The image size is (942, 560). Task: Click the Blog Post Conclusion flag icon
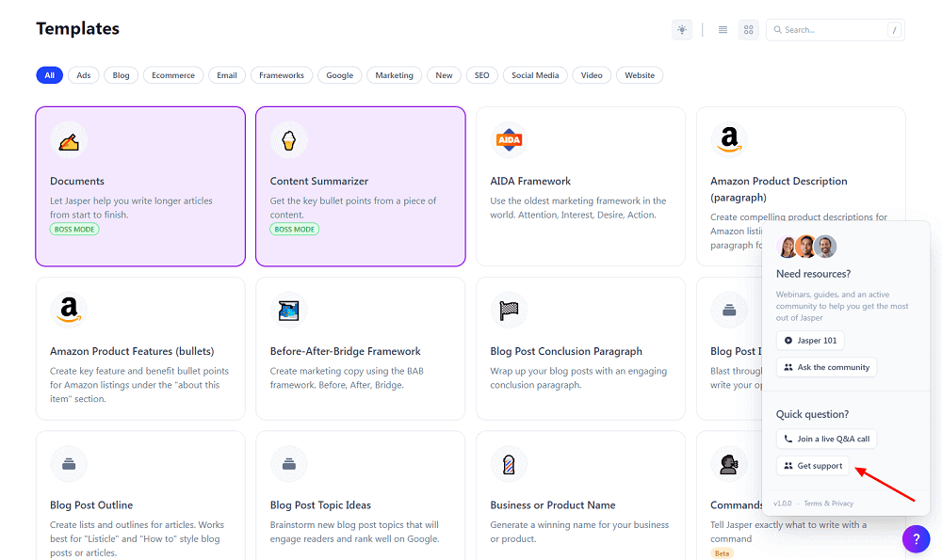click(509, 311)
